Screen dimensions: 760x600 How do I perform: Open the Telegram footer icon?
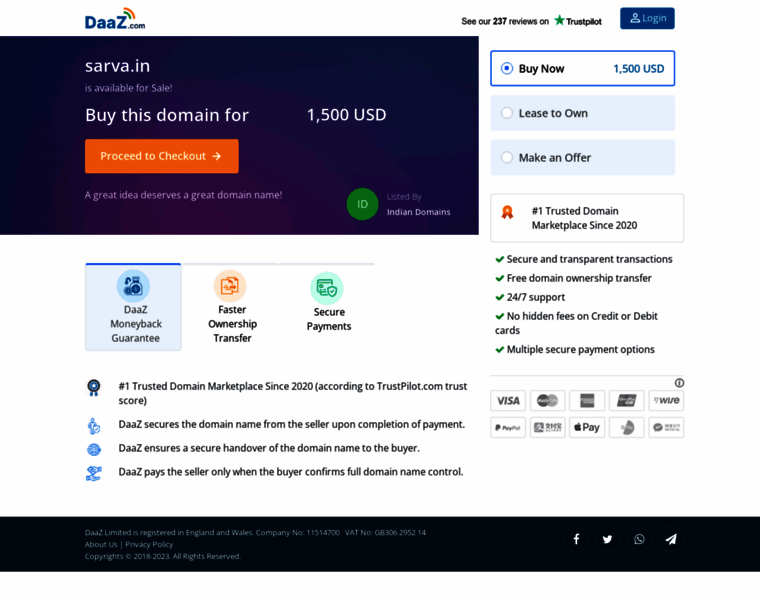[671, 539]
